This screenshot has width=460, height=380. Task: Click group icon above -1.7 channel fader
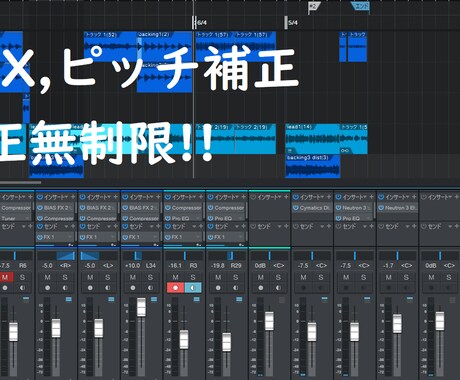[410, 299]
